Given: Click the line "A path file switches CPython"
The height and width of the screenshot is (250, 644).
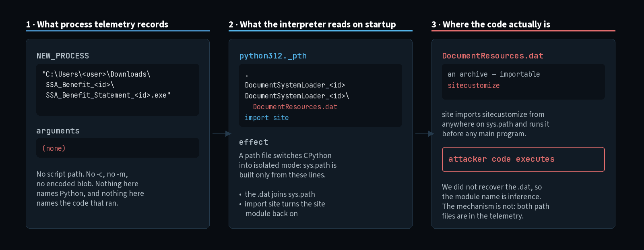Looking at the screenshot, I should pyautogui.click(x=285, y=156).
